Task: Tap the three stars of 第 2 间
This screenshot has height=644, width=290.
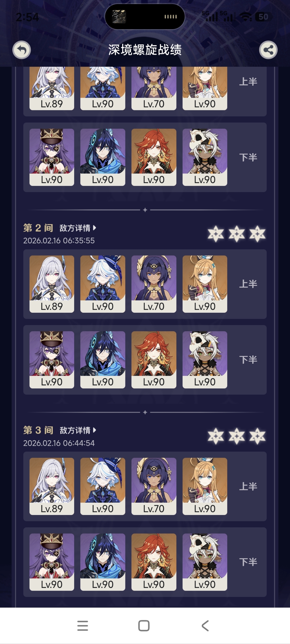Action: tap(237, 234)
